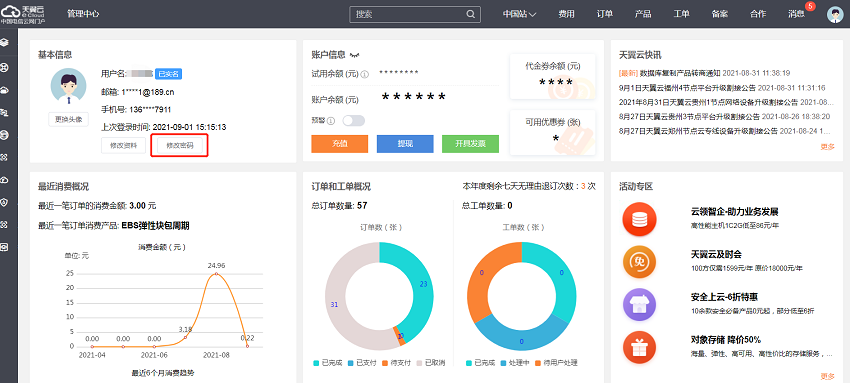Open the 费用 menu
The width and height of the screenshot is (850, 383).
[x=566, y=15]
